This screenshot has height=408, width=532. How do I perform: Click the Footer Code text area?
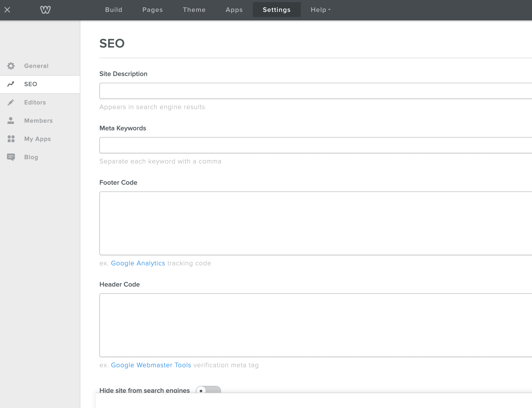pos(316,223)
